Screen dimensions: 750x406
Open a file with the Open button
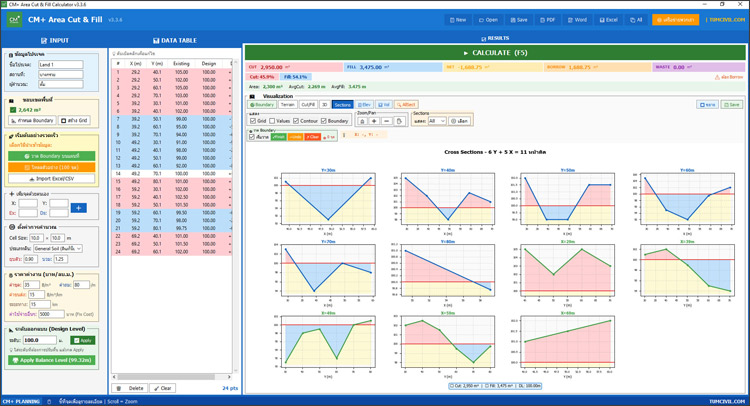point(488,19)
